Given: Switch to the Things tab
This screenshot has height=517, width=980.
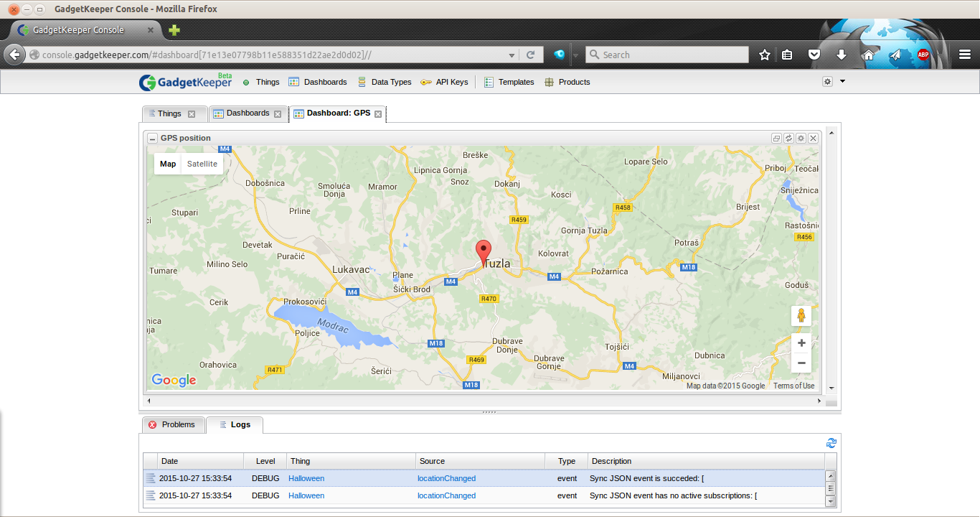Looking at the screenshot, I should (x=169, y=113).
